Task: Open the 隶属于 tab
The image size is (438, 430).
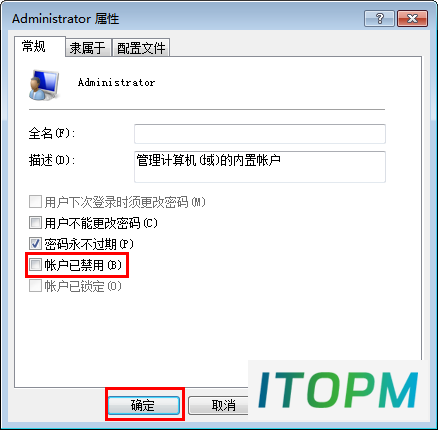Action: pos(87,48)
